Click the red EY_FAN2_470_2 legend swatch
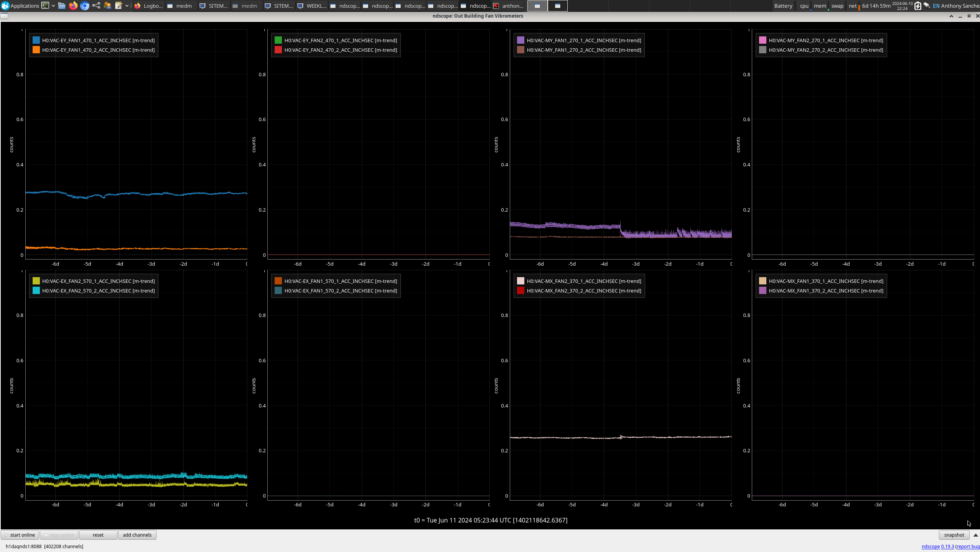Screen dimensions: 980x552 point(278,50)
